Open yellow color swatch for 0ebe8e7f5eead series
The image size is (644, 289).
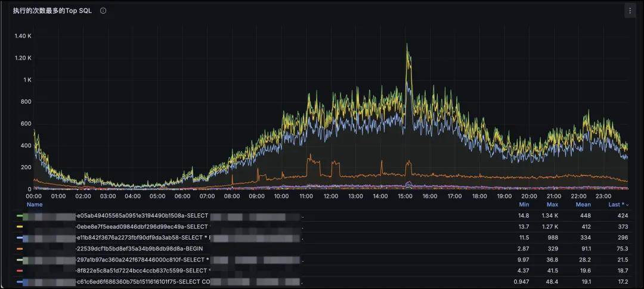pyautogui.click(x=20, y=227)
